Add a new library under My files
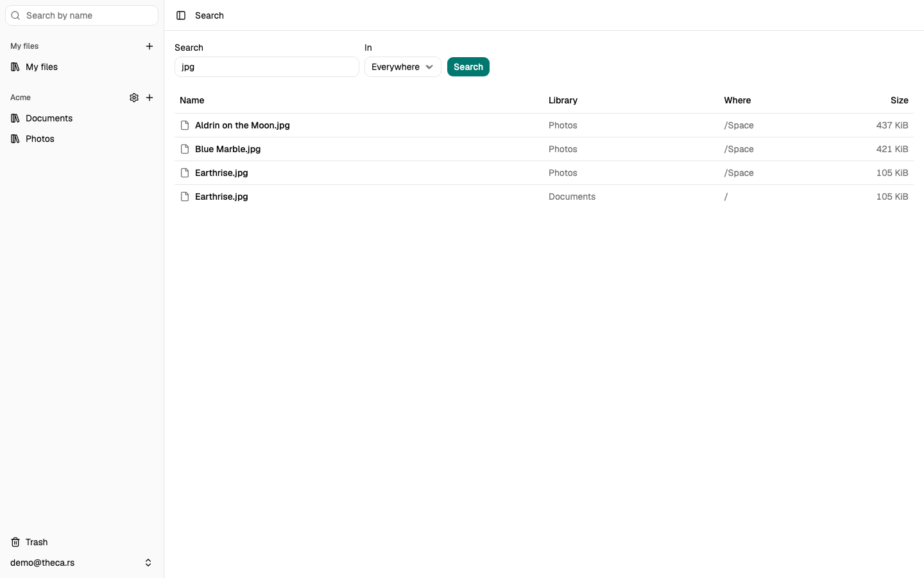Screen dimensions: 924x578 click(x=150, y=46)
